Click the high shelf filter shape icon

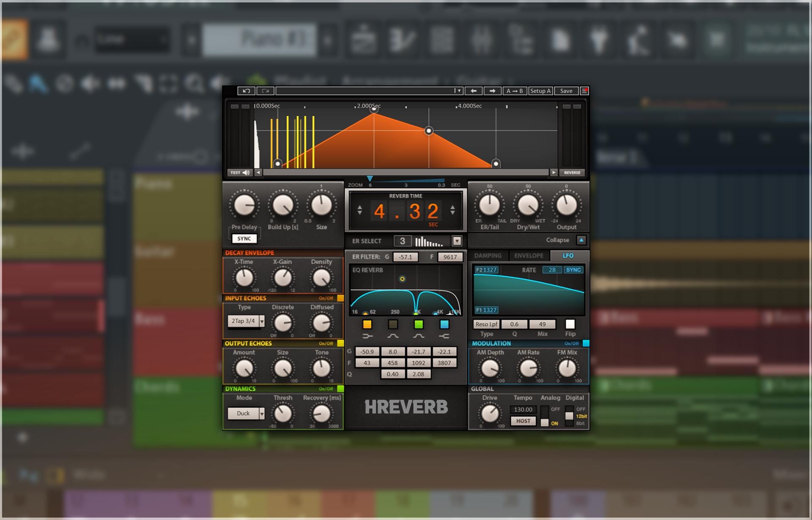coord(444,336)
